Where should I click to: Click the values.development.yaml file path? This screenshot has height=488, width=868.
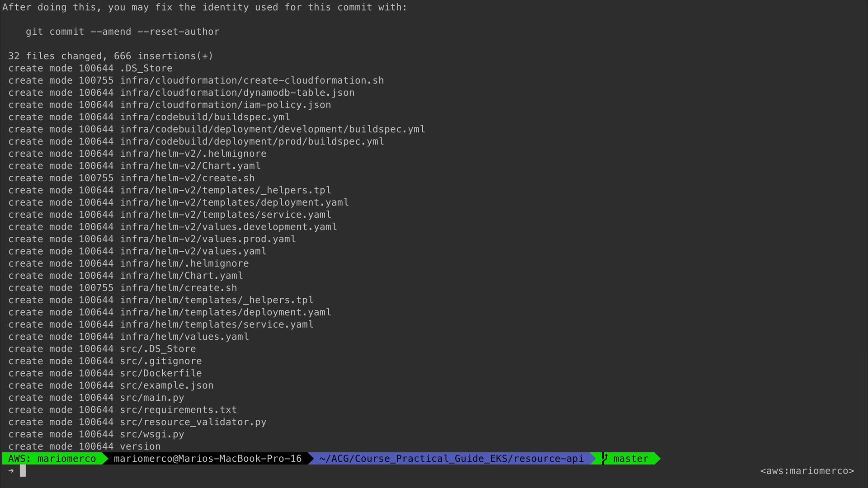click(228, 227)
